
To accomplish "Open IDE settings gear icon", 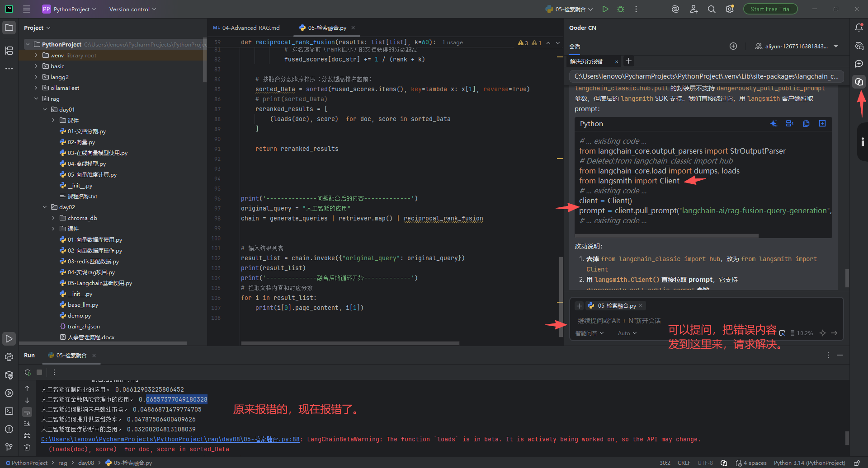I will [x=729, y=9].
